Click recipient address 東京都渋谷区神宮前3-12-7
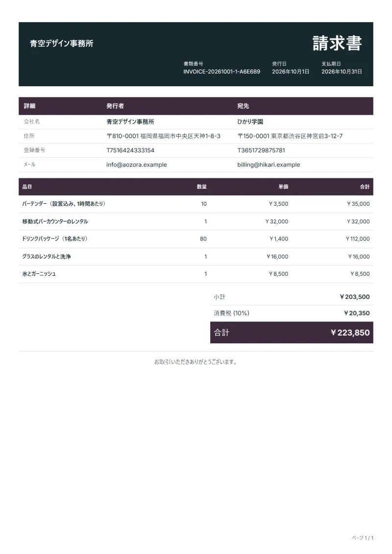The width and height of the screenshot is (392, 554). click(307, 136)
